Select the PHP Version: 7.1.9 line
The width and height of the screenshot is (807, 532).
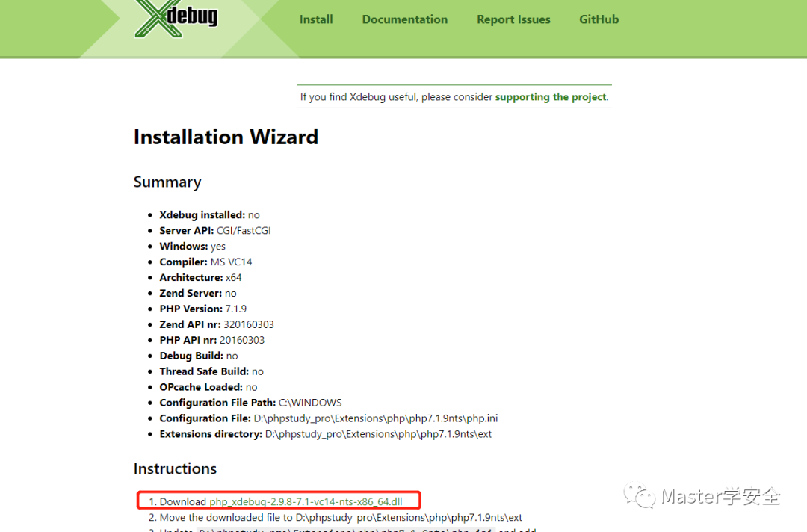tap(202, 309)
